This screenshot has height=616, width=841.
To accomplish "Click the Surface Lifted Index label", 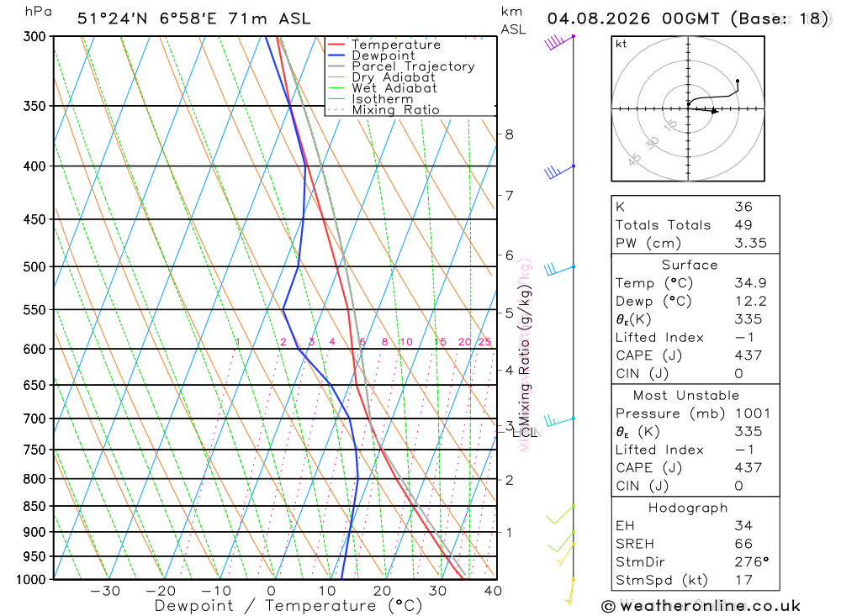I will [659, 338].
